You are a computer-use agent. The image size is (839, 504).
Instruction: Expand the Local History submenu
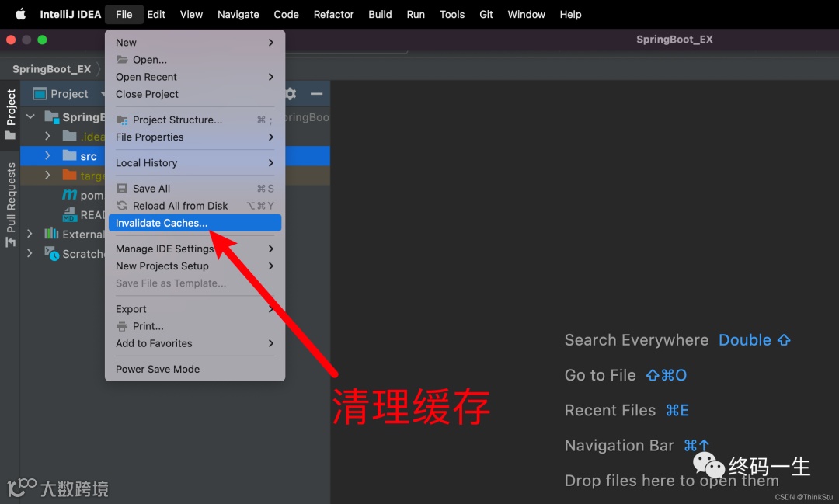point(195,162)
